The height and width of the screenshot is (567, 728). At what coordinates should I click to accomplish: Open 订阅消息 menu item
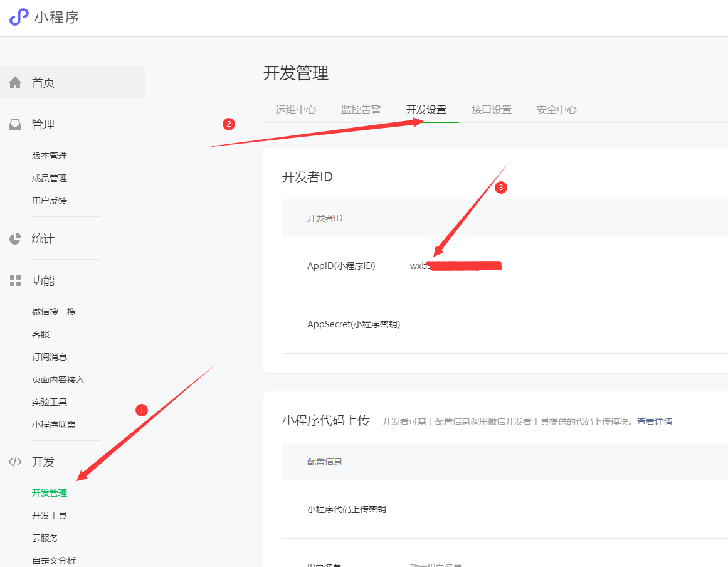point(49,357)
